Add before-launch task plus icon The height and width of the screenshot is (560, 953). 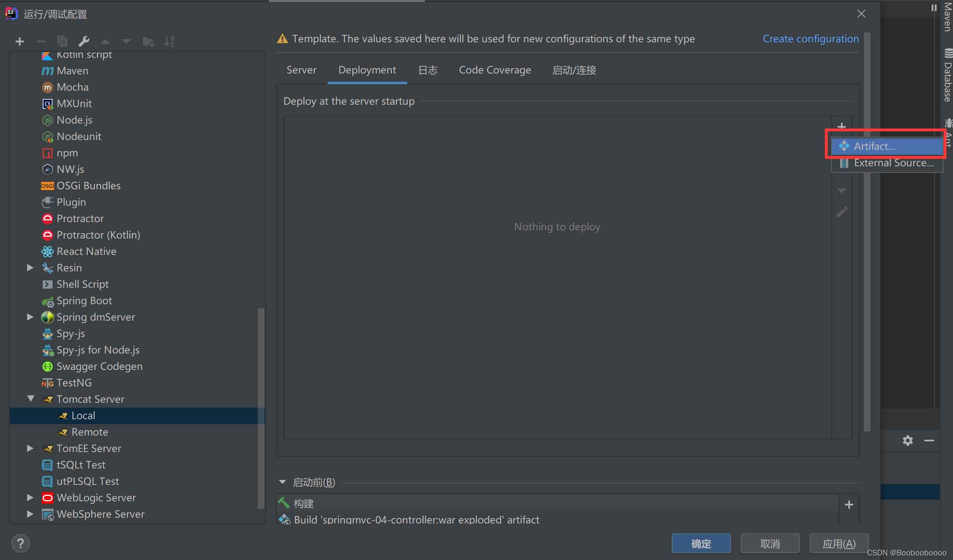coord(849,505)
